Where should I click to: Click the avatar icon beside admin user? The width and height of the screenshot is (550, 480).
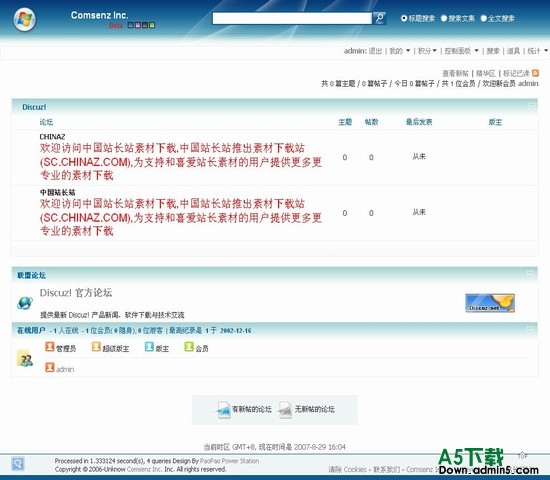[49, 367]
